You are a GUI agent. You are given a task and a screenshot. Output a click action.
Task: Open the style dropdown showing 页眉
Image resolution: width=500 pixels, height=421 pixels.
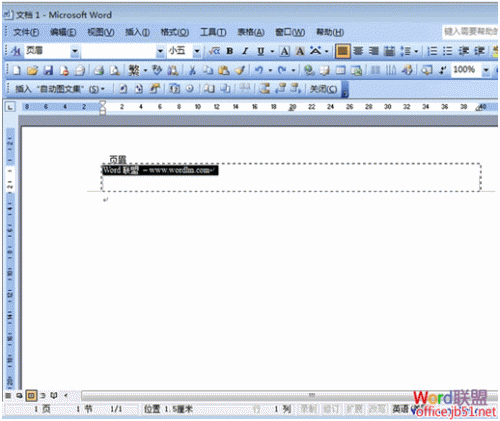75,51
